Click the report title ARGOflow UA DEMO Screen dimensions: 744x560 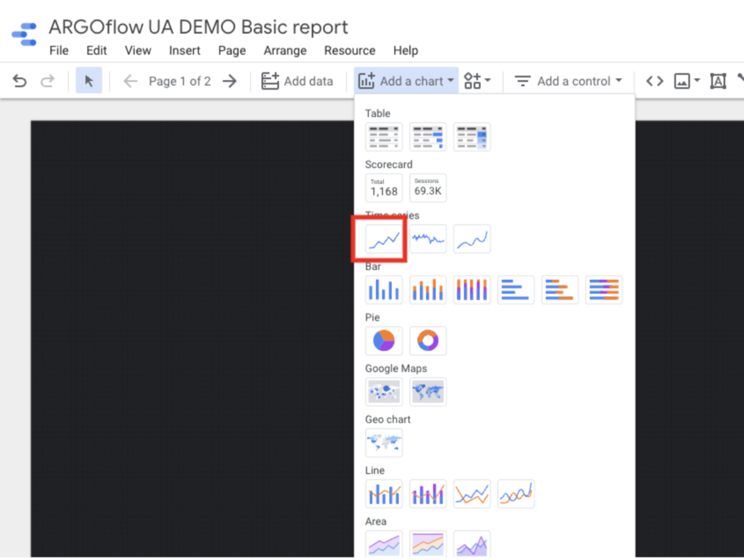pyautogui.click(x=198, y=27)
